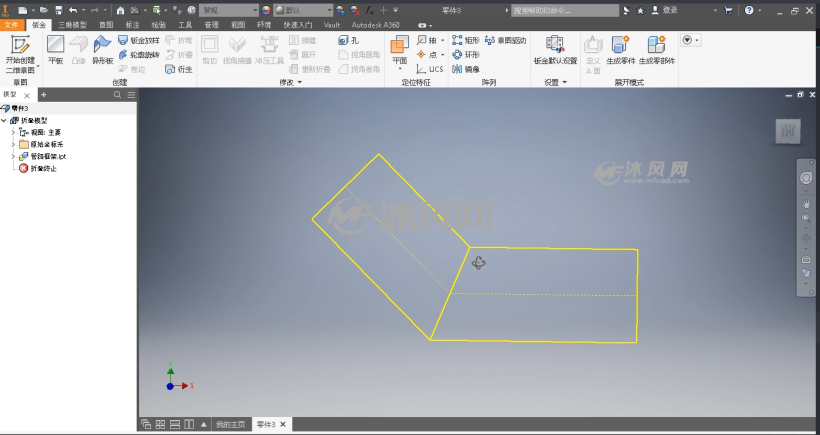Click the navigation wheel icon in navigation bar
This screenshot has width=820, height=435.
[806, 178]
